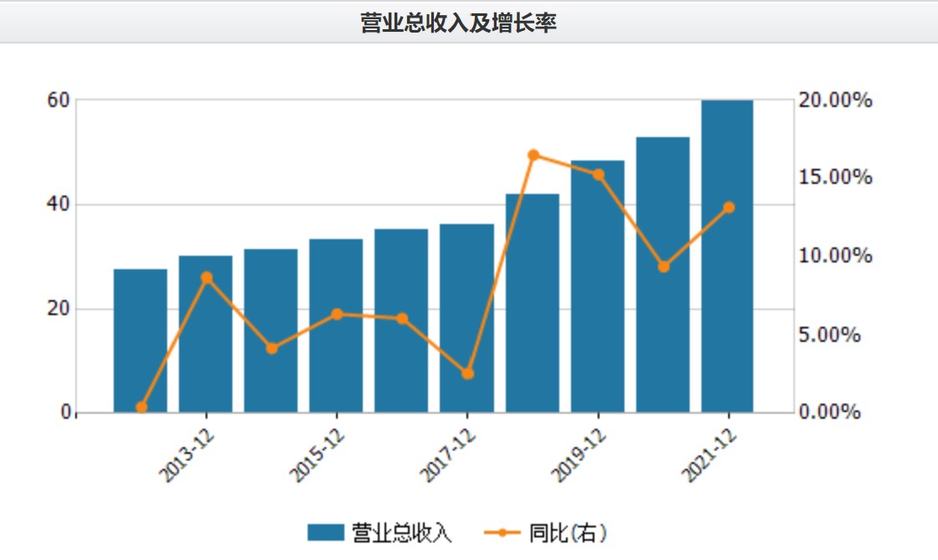Select the 2019-12 bar in the chart
The height and width of the screenshot is (560, 938).
tap(597, 284)
